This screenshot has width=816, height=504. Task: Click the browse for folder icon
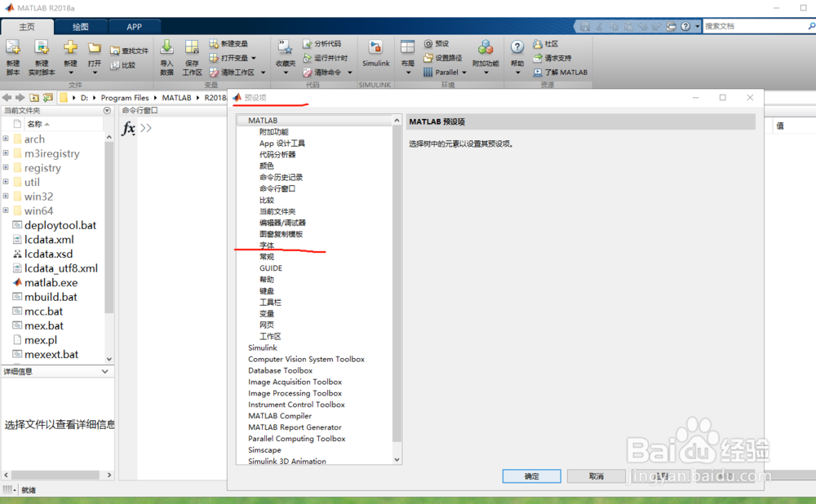click(x=48, y=97)
